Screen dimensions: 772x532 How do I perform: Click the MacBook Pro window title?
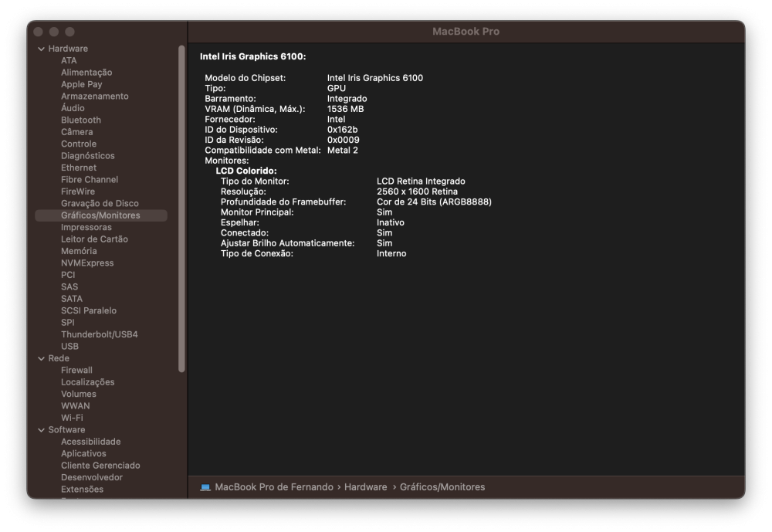tap(466, 32)
